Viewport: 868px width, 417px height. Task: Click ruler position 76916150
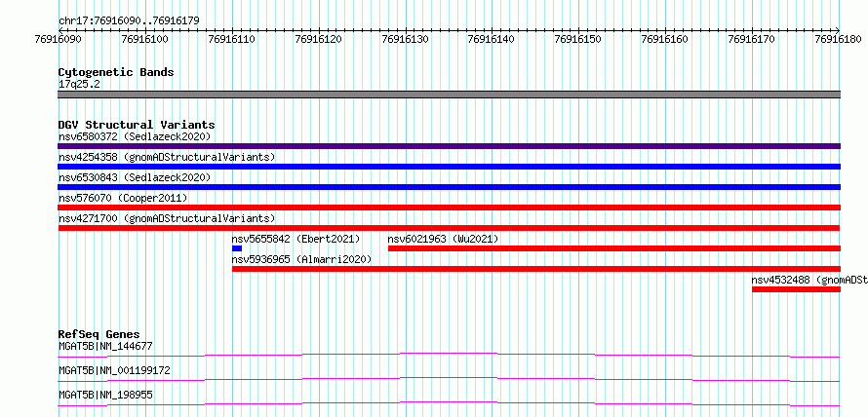click(578, 39)
